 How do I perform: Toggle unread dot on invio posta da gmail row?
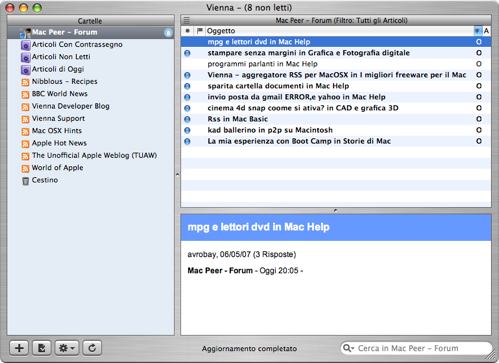click(187, 97)
